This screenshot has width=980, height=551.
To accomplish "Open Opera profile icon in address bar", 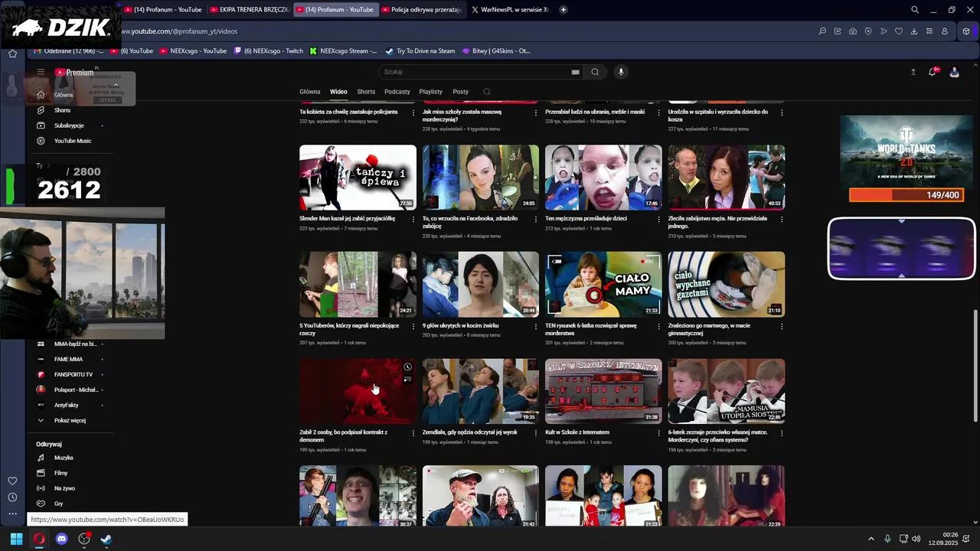I will click(945, 31).
